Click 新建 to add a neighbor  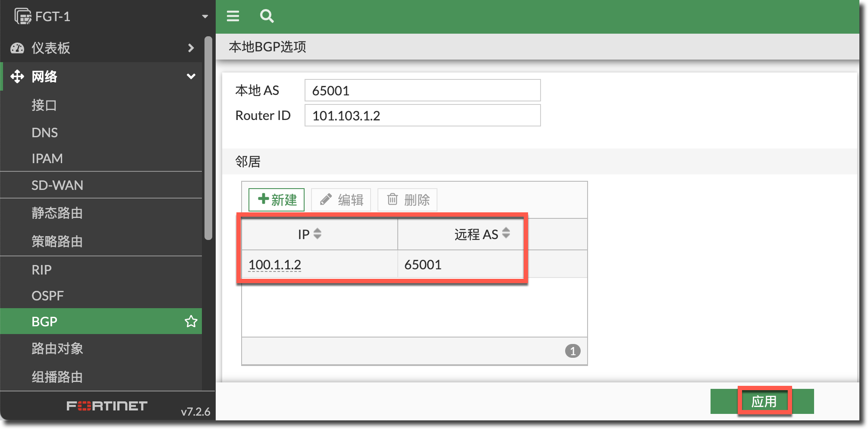(x=277, y=200)
